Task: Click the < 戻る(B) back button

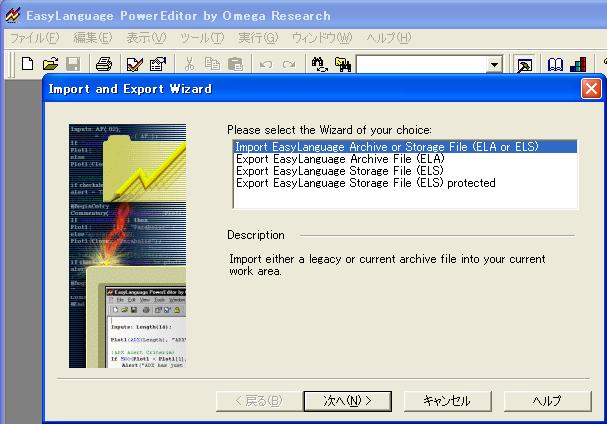Action: click(x=259, y=401)
